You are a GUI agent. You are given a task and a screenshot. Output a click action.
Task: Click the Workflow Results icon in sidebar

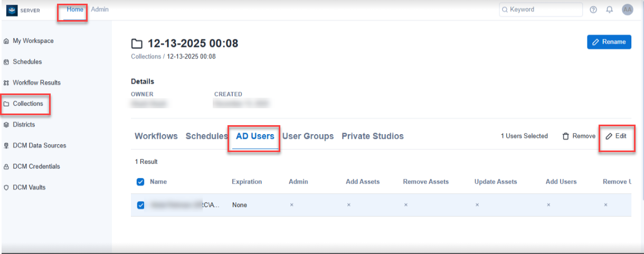click(6, 83)
